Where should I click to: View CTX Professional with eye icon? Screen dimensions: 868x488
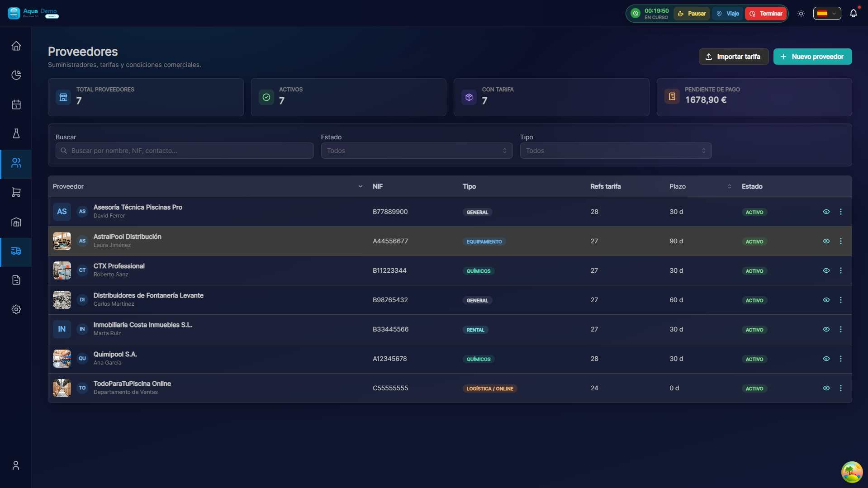click(826, 270)
